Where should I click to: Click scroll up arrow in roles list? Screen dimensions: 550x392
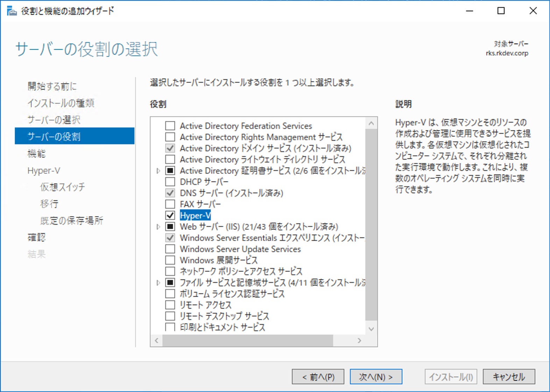coord(371,123)
